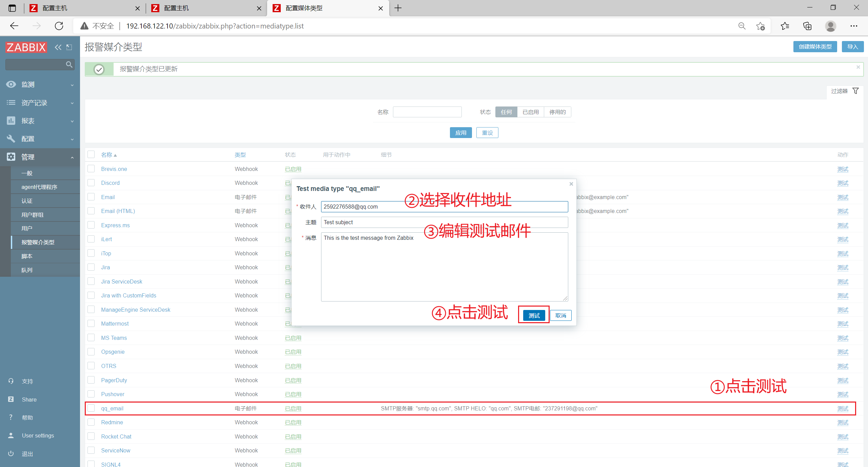Tick the Redmine row checkbox
Image resolution: width=868 pixels, height=467 pixels.
point(91,422)
